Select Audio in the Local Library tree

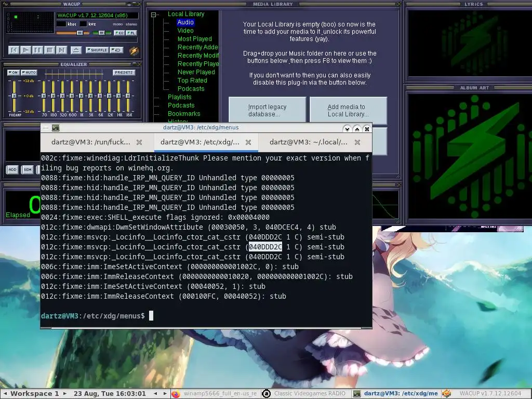click(x=185, y=22)
